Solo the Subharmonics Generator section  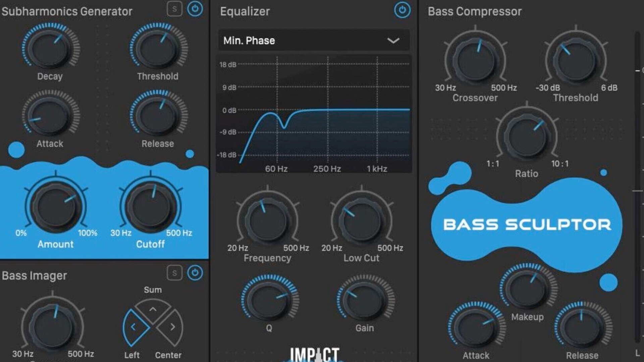pyautogui.click(x=174, y=9)
